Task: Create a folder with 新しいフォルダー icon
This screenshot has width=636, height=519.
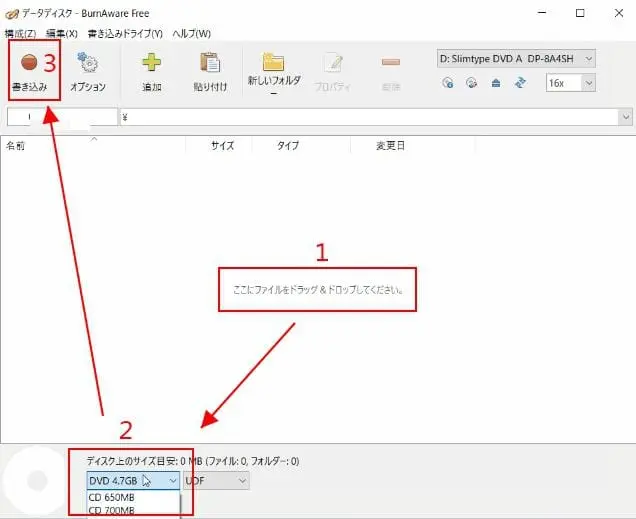Action: (x=273, y=68)
